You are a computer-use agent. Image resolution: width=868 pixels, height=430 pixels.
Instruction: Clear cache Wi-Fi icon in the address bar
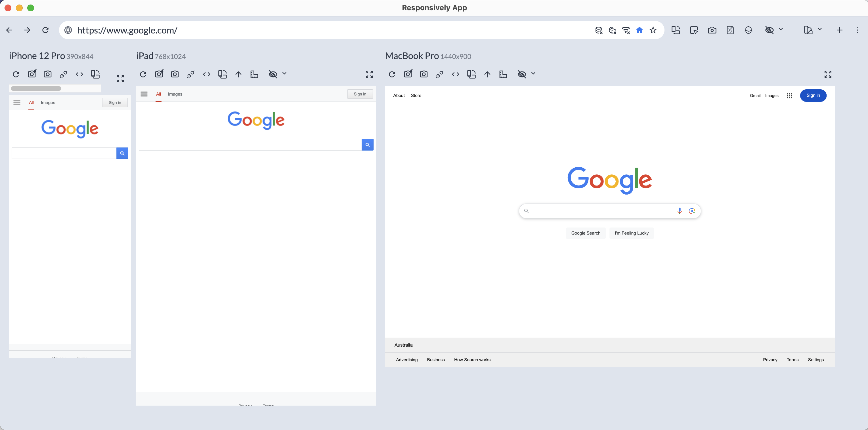pyautogui.click(x=626, y=30)
